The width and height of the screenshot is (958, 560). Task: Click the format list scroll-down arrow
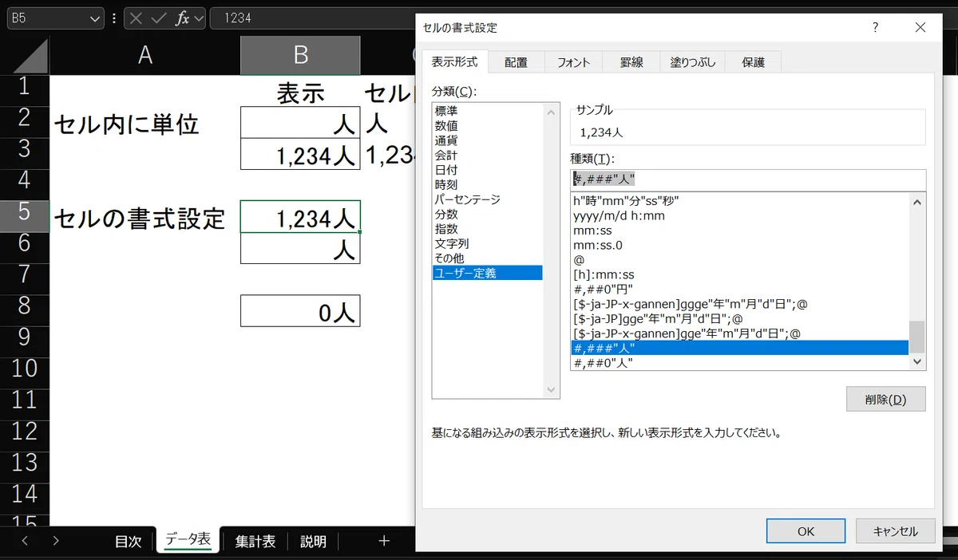point(917,362)
